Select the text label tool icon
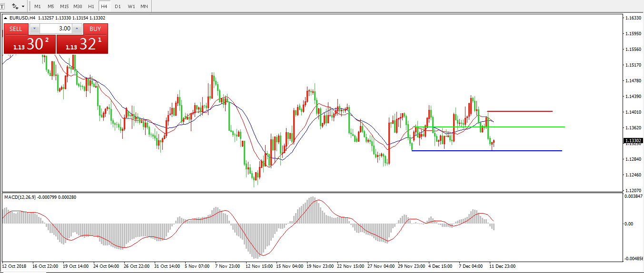 click(2, 6)
